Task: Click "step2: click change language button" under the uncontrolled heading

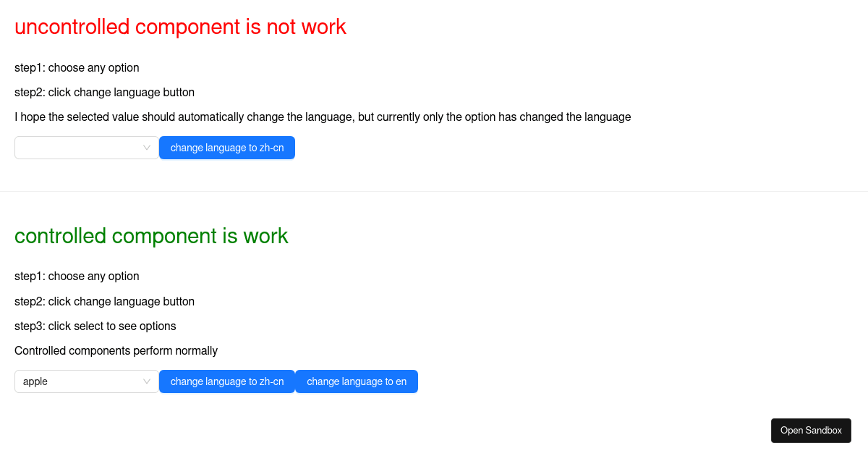Action: click(x=104, y=93)
